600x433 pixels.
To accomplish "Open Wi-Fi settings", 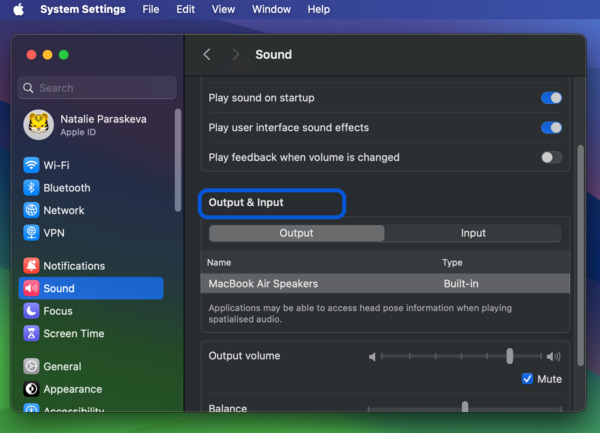I will (x=91, y=165).
